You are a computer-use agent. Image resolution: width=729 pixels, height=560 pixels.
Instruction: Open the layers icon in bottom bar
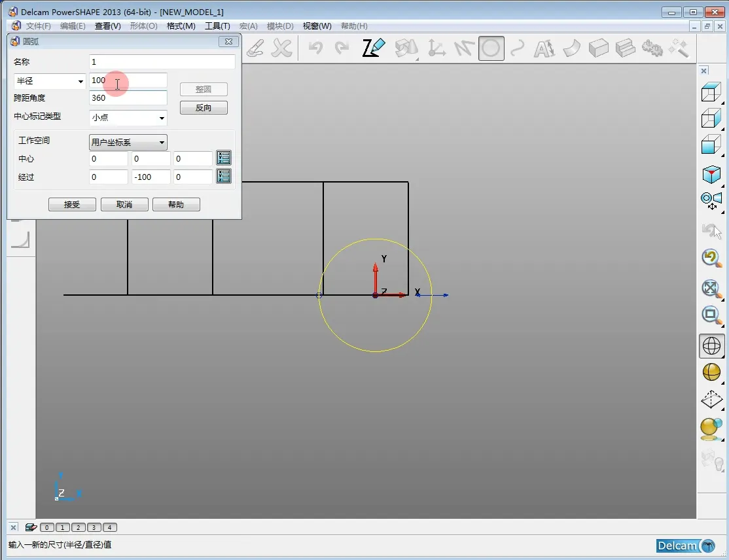pos(31,527)
